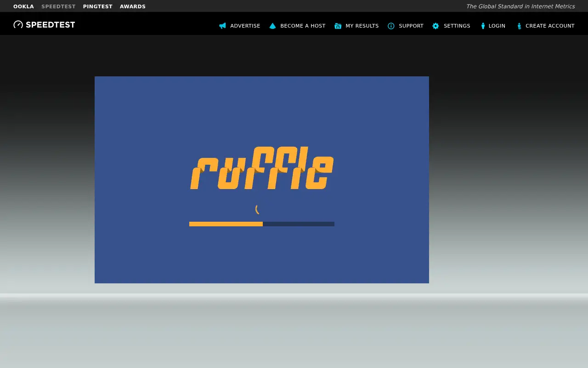Open the Become a Host link

303,26
